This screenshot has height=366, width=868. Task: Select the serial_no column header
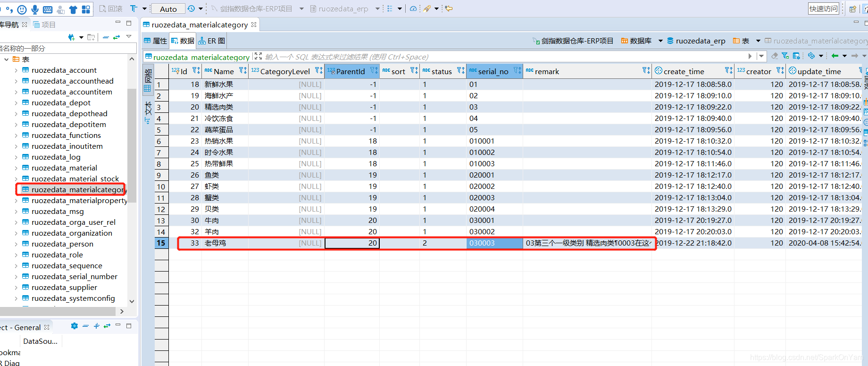[494, 71]
